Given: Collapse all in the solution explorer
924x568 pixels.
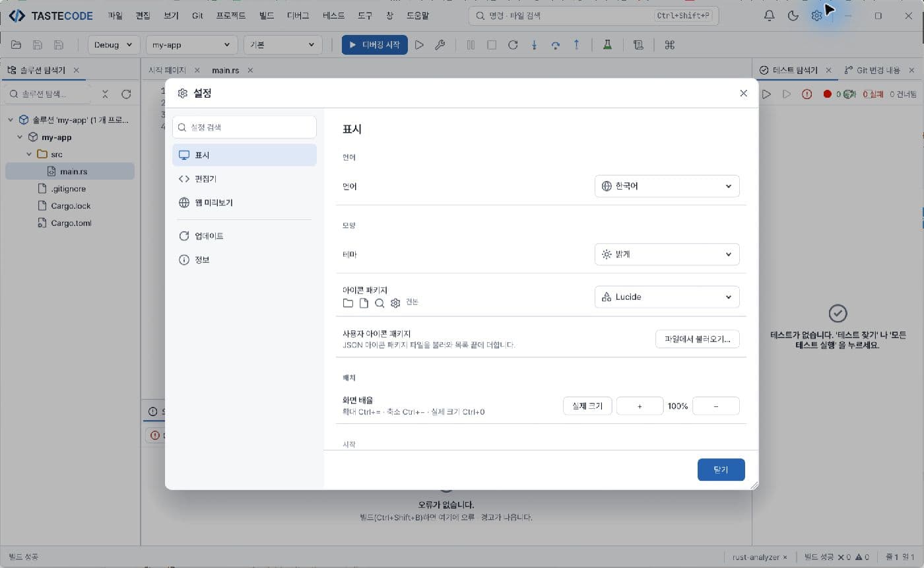Looking at the screenshot, I should click(x=106, y=94).
